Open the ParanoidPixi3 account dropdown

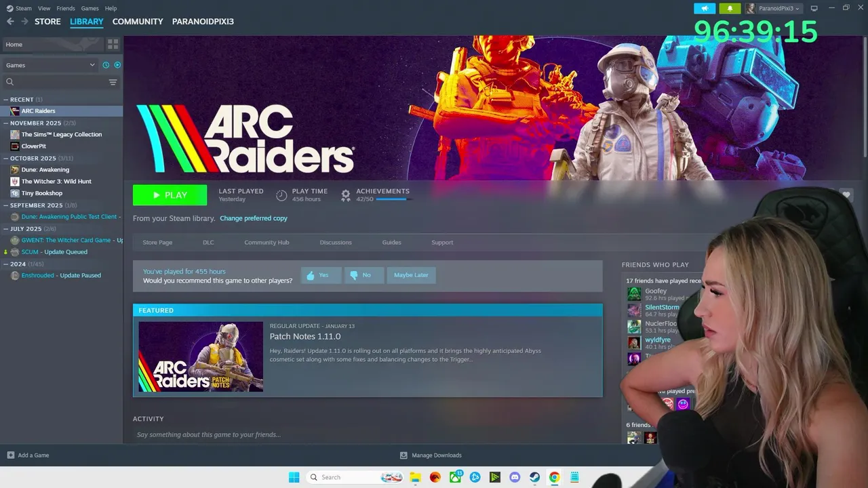[773, 8]
